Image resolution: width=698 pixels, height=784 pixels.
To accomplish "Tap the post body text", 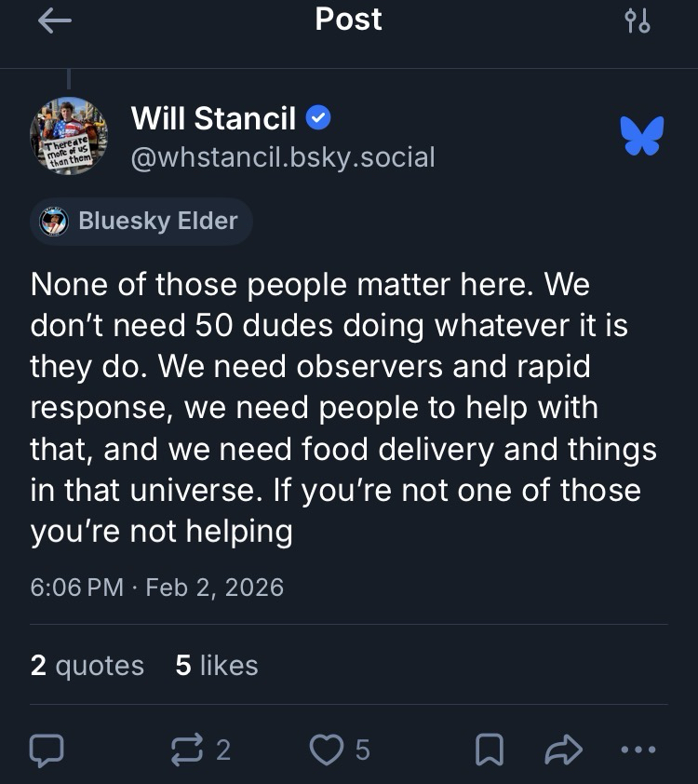I will (344, 407).
